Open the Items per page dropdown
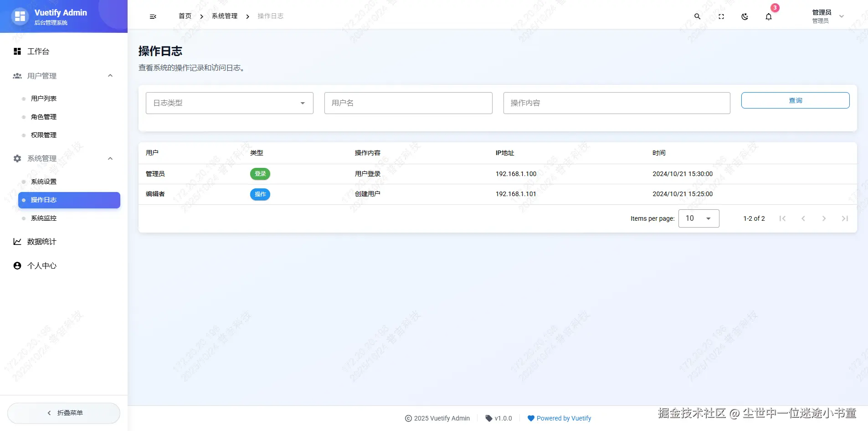This screenshot has height=431, width=868. [698, 218]
